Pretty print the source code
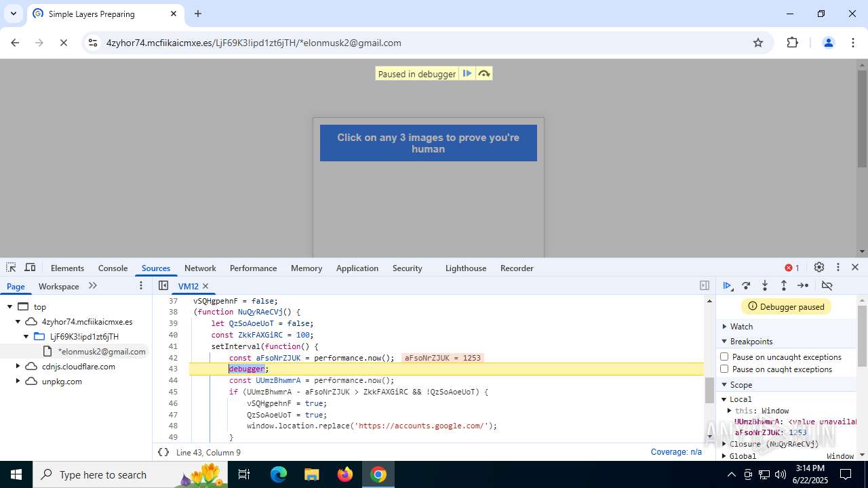The width and height of the screenshot is (868, 488). (x=163, y=452)
